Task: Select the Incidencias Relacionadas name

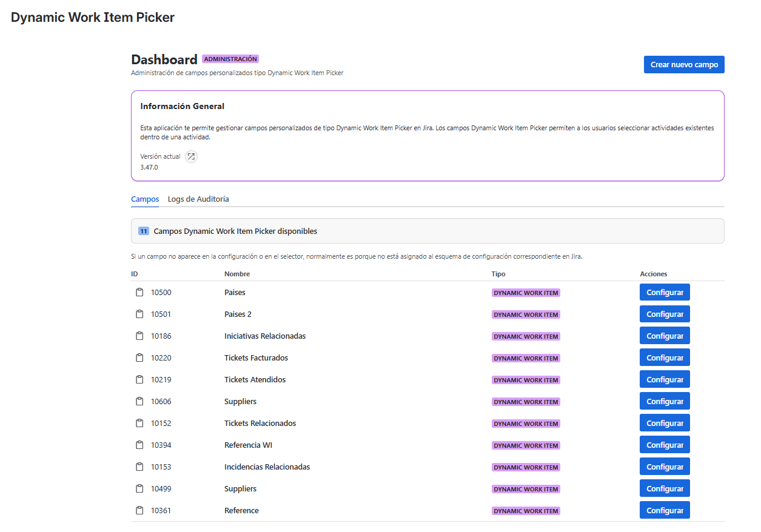Action: tap(267, 467)
